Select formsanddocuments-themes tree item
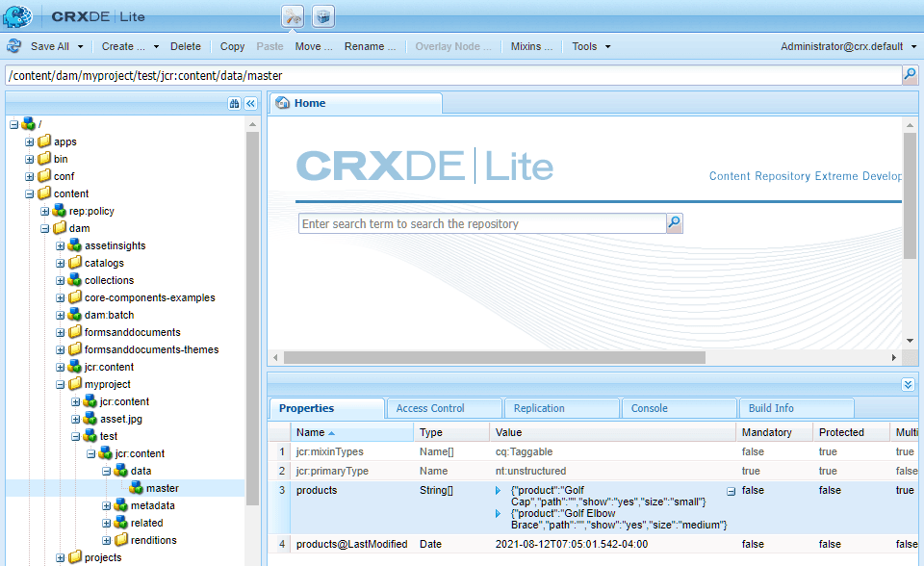Screen dimensions: 924x566 (151, 349)
